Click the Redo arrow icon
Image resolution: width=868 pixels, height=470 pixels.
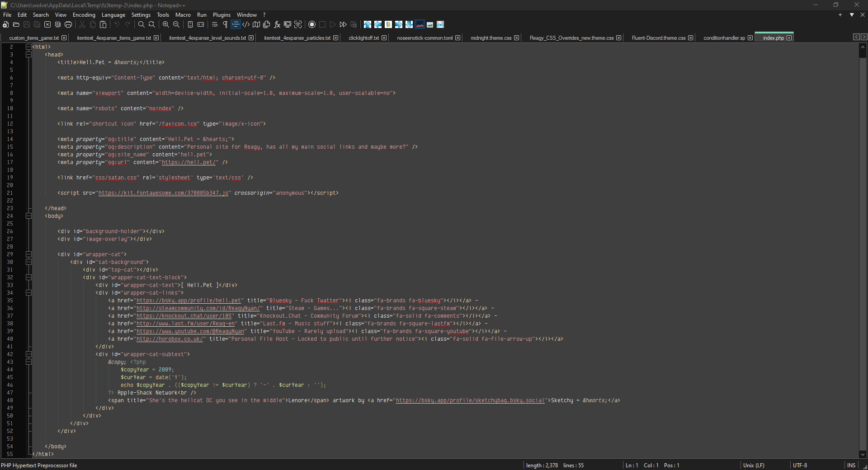(x=127, y=24)
